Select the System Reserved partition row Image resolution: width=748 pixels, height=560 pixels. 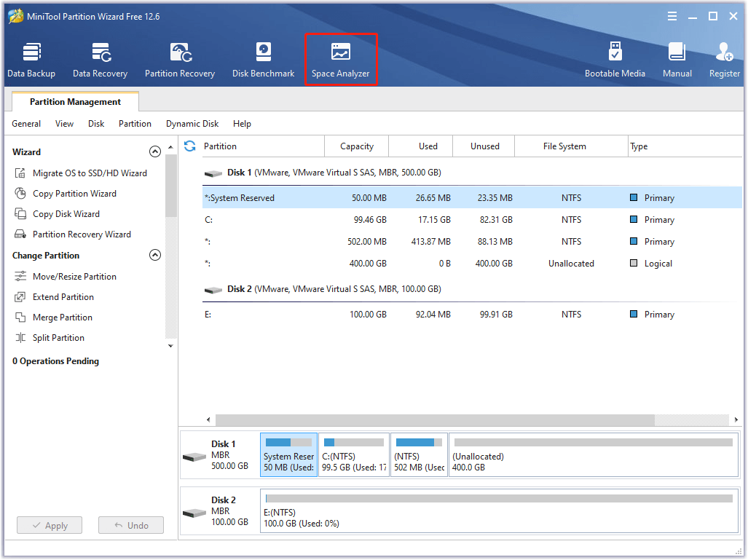472,198
